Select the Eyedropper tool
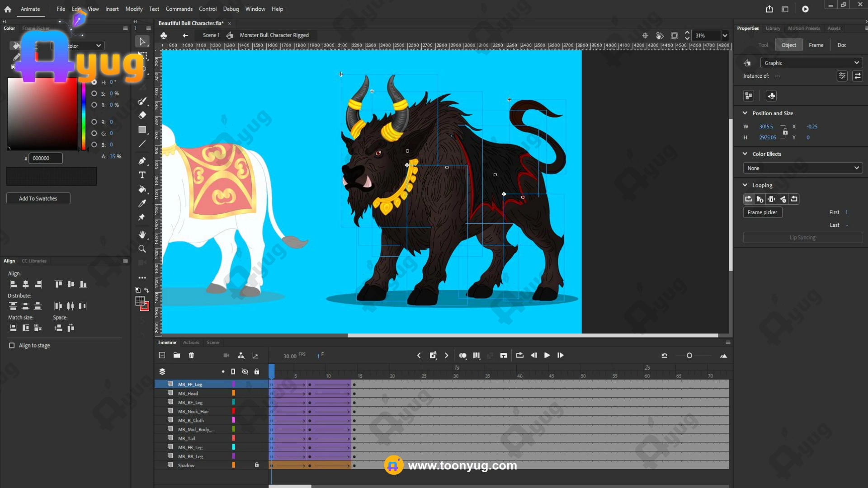 click(142, 203)
